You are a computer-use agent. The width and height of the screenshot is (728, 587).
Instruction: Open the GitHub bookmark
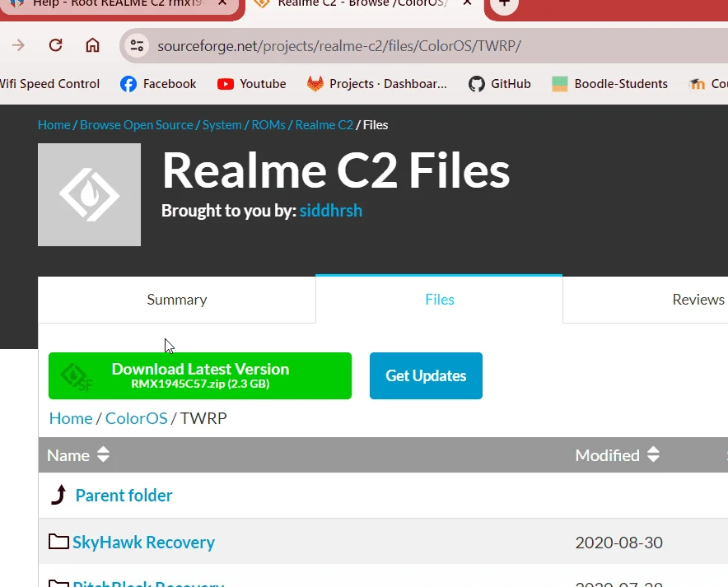point(500,83)
